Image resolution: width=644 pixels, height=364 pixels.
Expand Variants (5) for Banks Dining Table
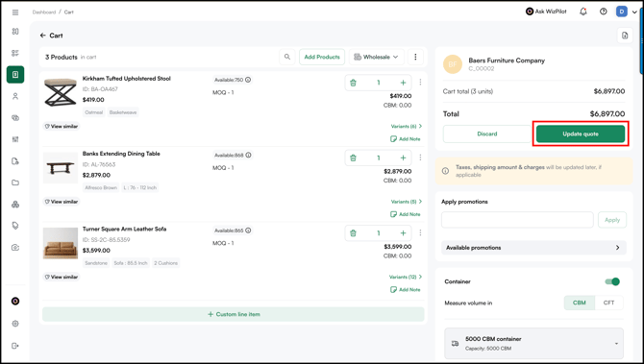click(x=407, y=202)
